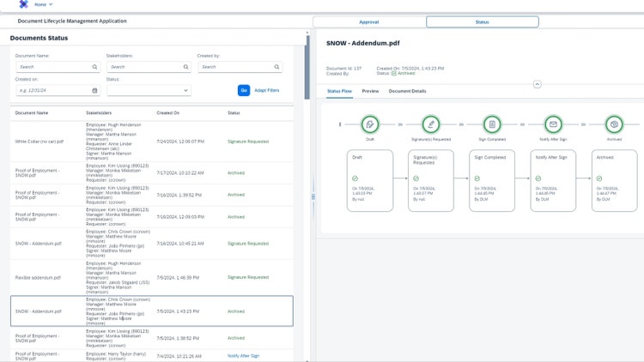Open the Created on calendar picker icon
Image resolution: width=644 pixels, height=362 pixels.
coord(94,90)
